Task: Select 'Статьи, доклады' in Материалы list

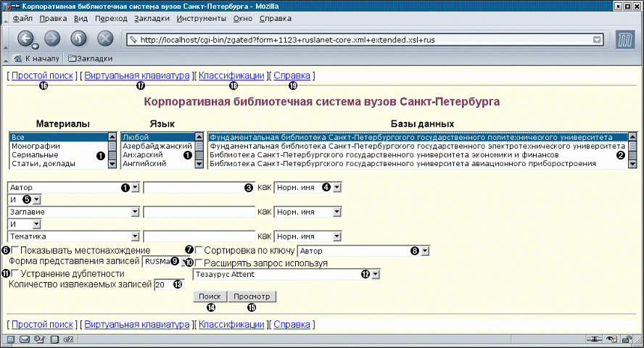Action: 58,163
